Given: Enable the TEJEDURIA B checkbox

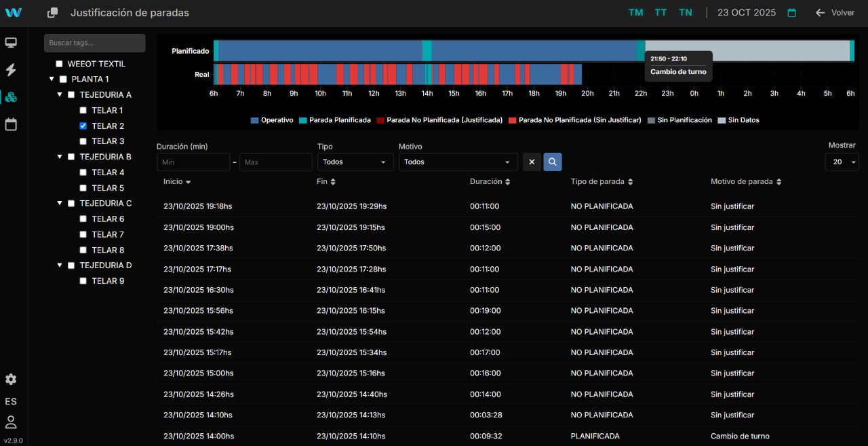Looking at the screenshot, I should click(x=71, y=157).
